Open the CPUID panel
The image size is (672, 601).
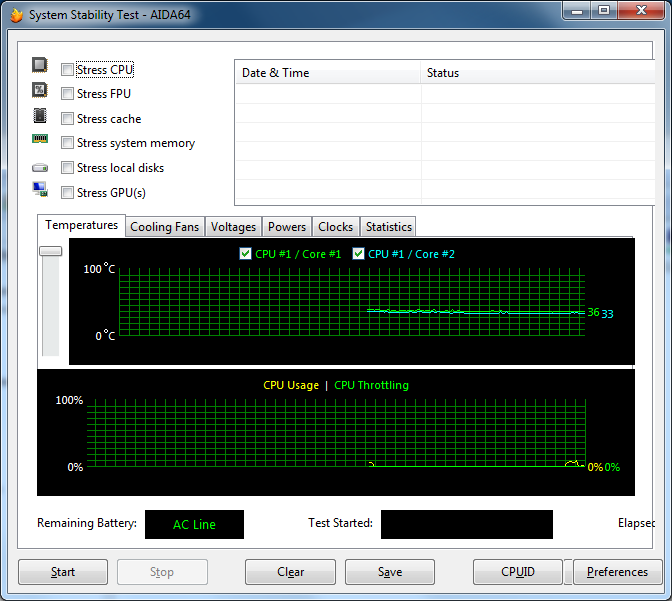click(x=518, y=572)
